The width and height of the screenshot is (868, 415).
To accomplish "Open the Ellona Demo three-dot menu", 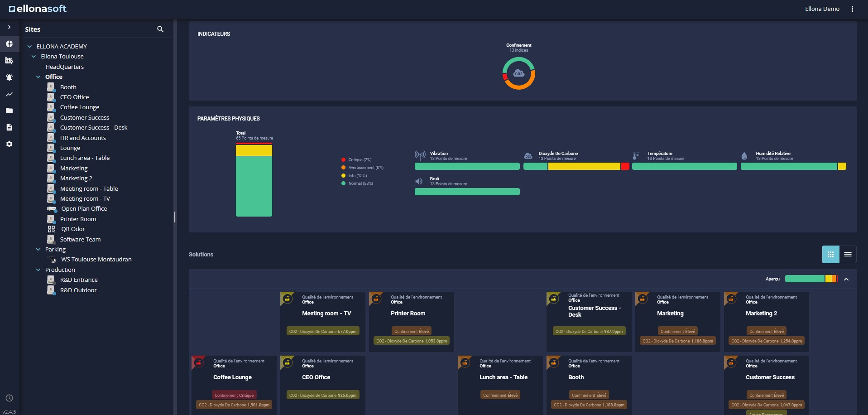I will pos(852,9).
